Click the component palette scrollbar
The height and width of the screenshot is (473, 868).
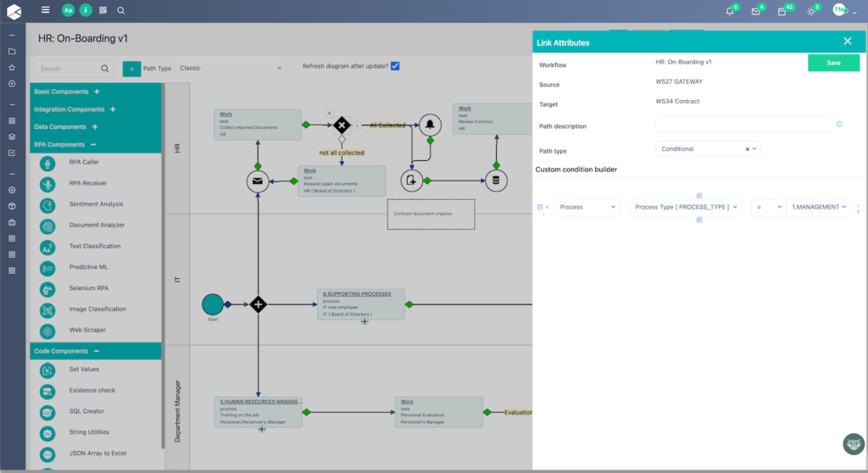point(163,266)
